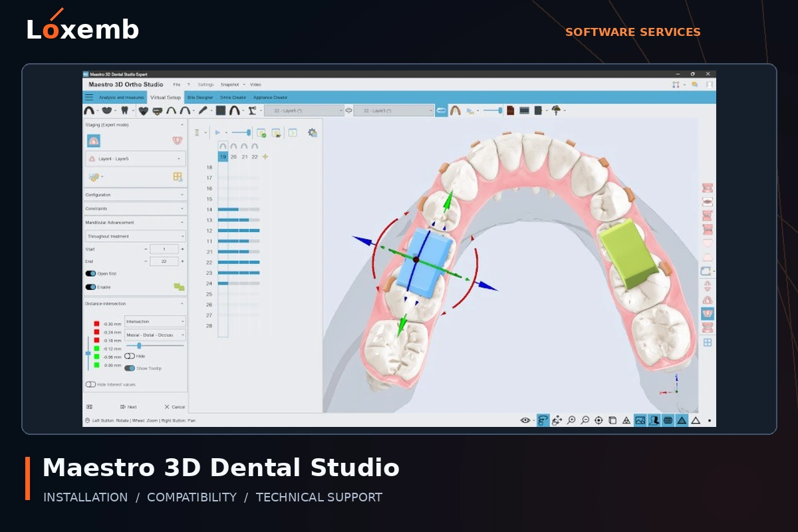Increase the Start value with plus

pos(182,249)
